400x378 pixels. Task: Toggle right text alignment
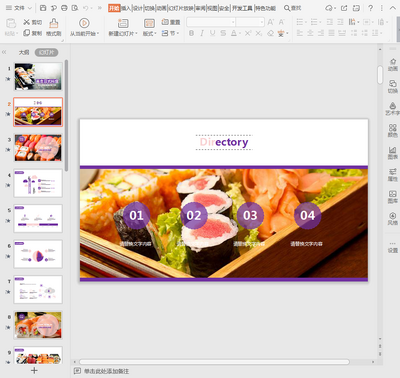321,33
